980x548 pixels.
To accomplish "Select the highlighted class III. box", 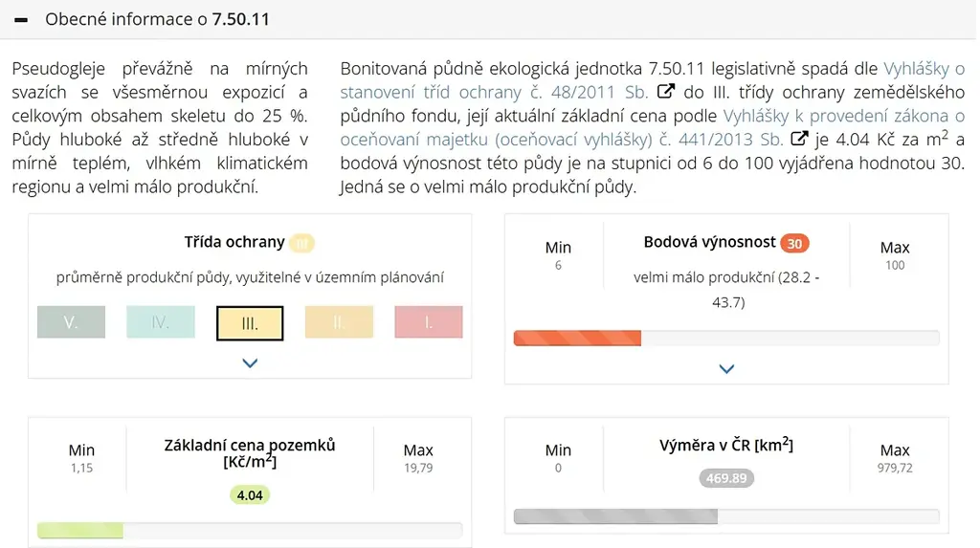I will click(250, 323).
